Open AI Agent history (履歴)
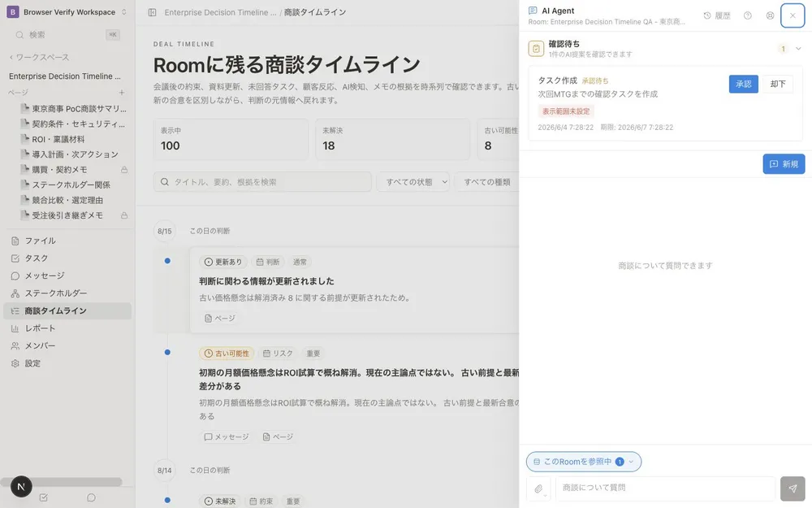812x508 pixels. pyautogui.click(x=717, y=15)
